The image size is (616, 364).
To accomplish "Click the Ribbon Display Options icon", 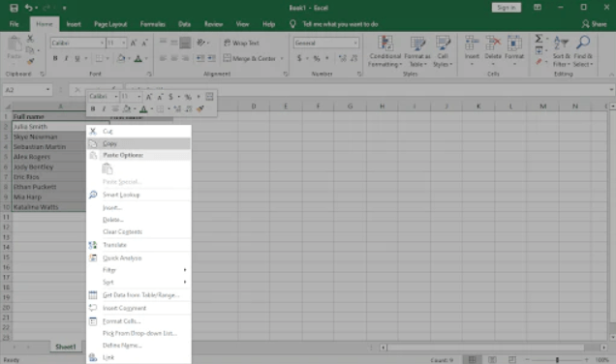I will click(538, 8).
